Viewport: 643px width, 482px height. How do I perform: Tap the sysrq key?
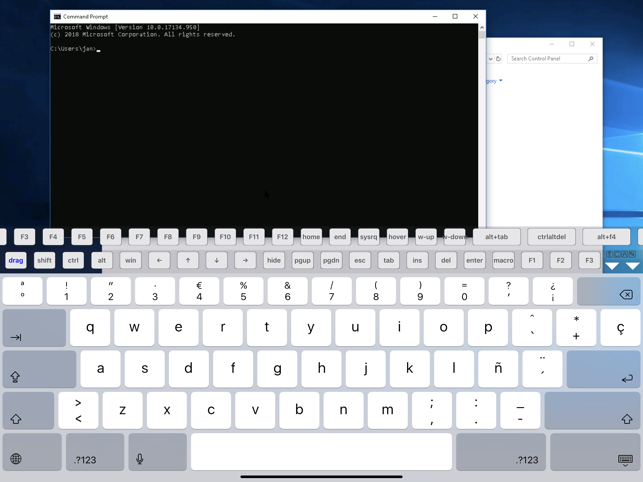368,237
